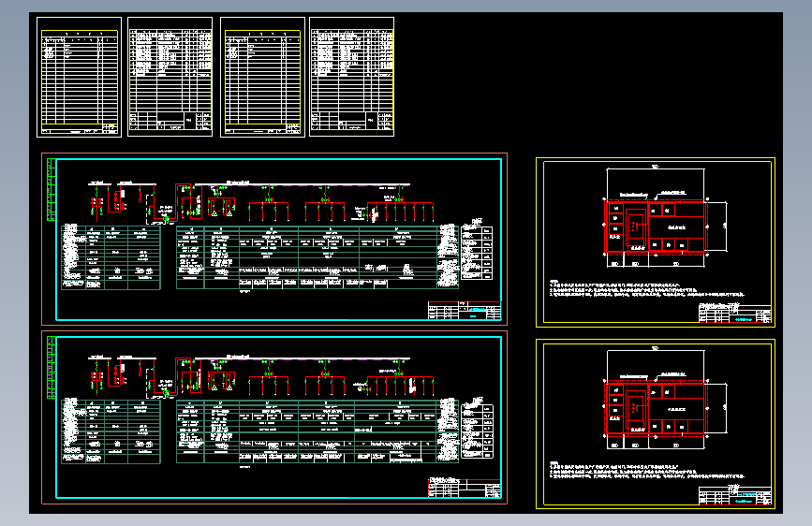Click the notes text block under upper layout plan
This screenshot has height=526, width=812.
[x=646, y=289]
